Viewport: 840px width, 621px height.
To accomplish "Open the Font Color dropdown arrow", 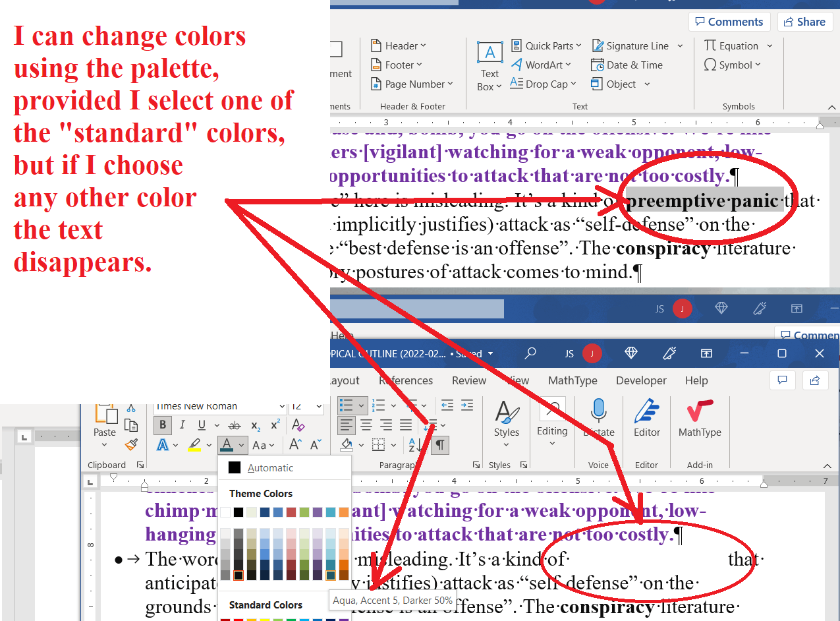I will (x=242, y=446).
